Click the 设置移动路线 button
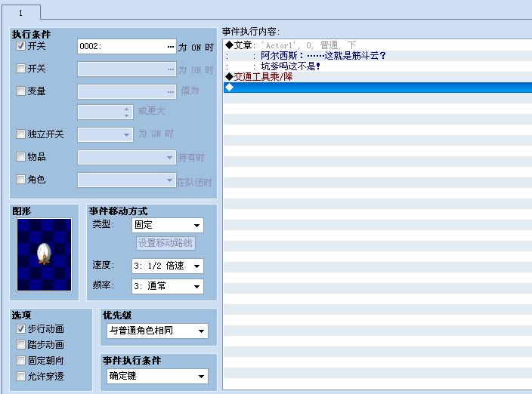532x394 pixels. click(x=165, y=243)
